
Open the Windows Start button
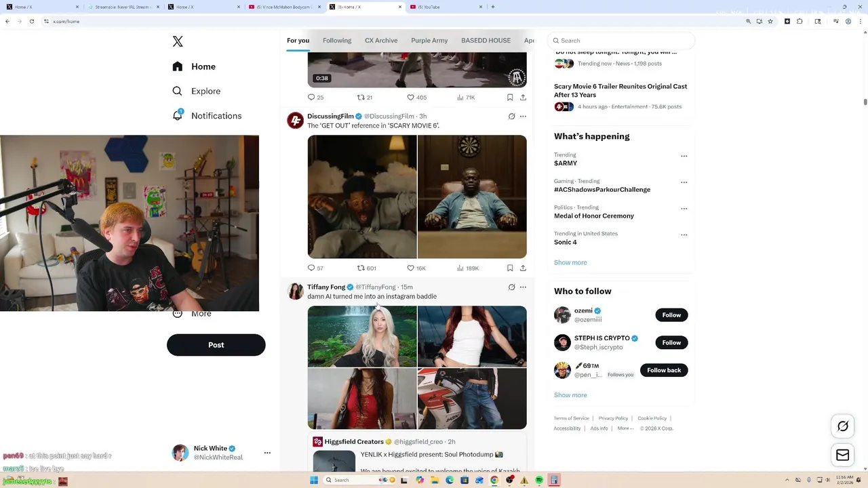pos(314,481)
